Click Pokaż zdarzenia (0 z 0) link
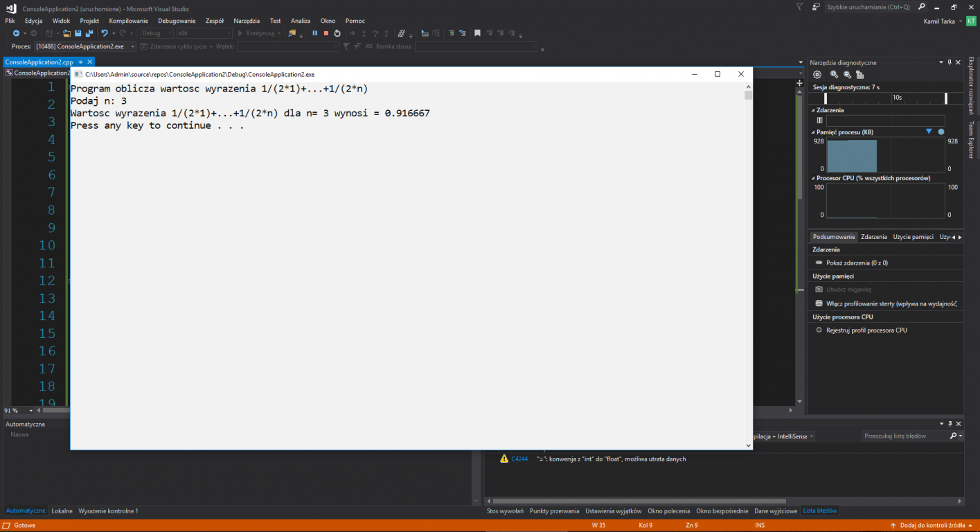The image size is (980, 532). point(857,263)
